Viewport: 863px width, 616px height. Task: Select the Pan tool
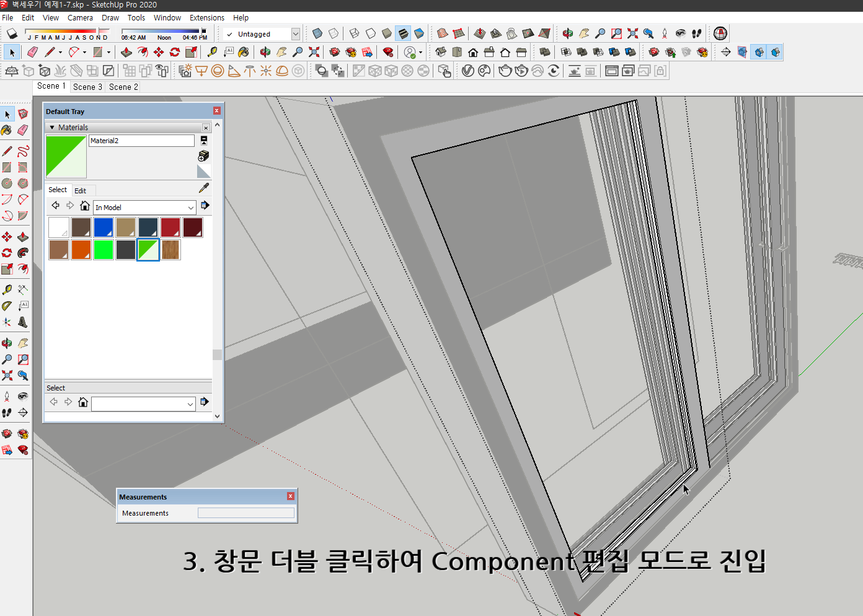pos(281,52)
